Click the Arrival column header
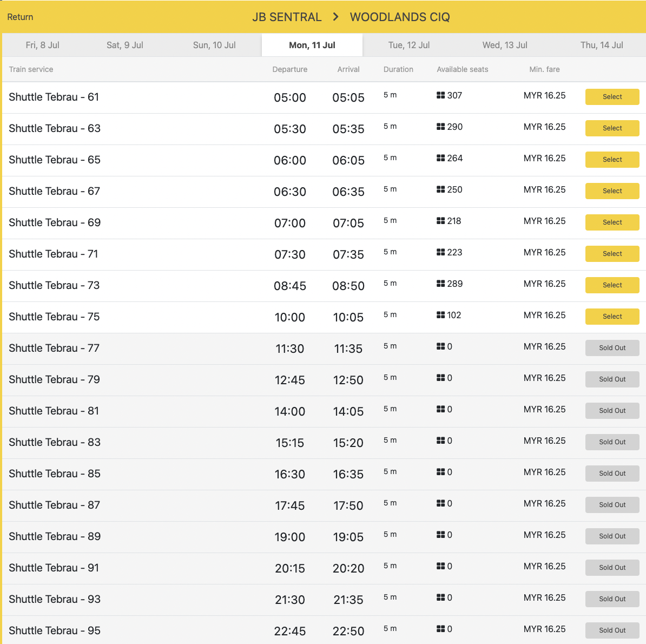The width and height of the screenshot is (646, 644). pos(348,69)
